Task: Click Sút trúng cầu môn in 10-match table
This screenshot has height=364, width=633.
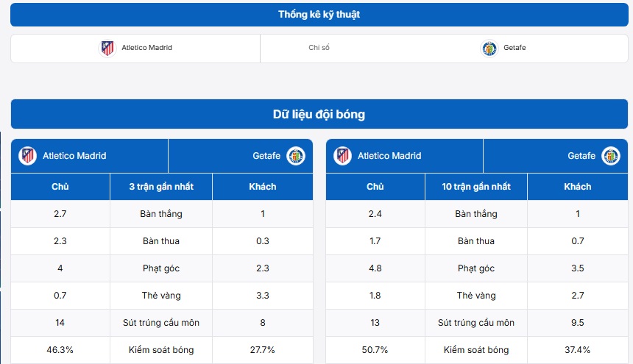Action: 476,323
